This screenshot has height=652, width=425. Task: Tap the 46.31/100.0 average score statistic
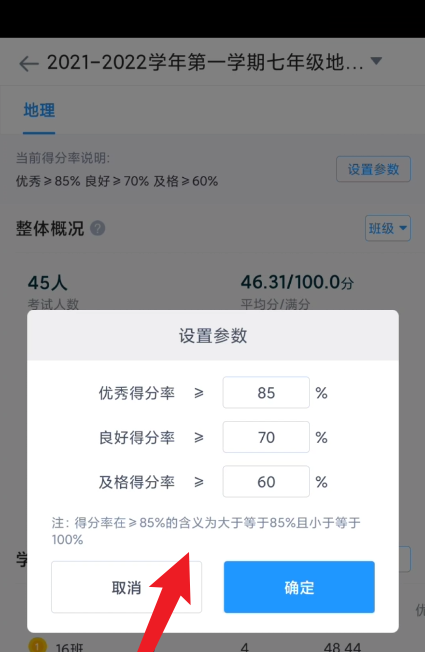point(297,292)
